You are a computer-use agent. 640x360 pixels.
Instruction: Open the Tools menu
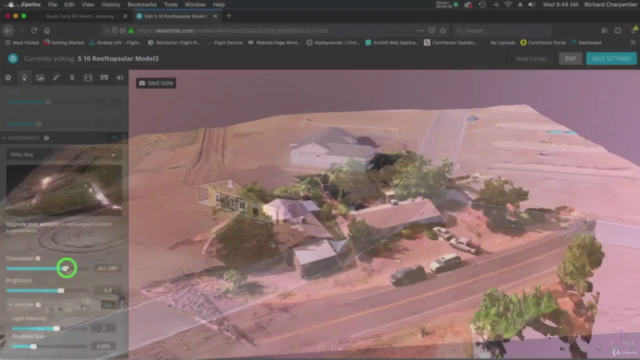point(171,4)
